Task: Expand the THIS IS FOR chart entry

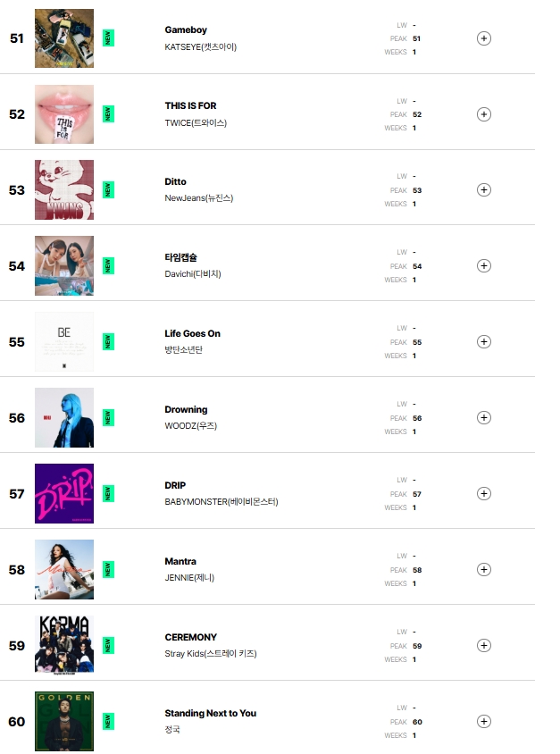Action: pos(483,114)
